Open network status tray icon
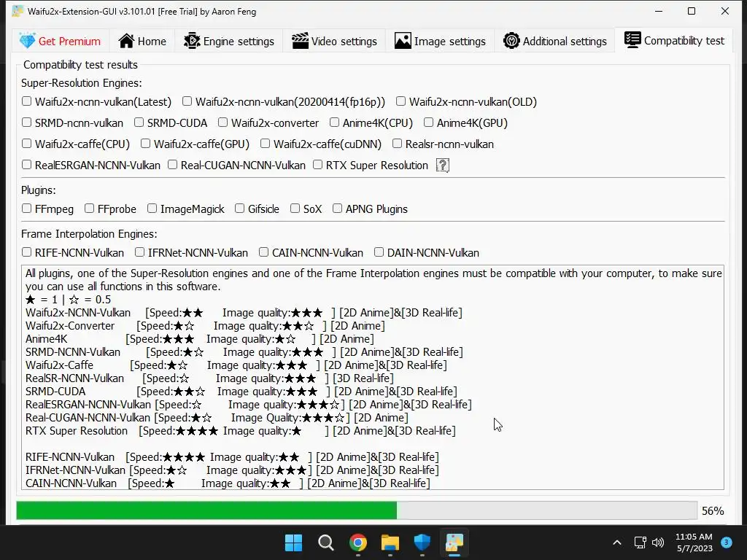The width and height of the screenshot is (747, 560). (x=640, y=542)
